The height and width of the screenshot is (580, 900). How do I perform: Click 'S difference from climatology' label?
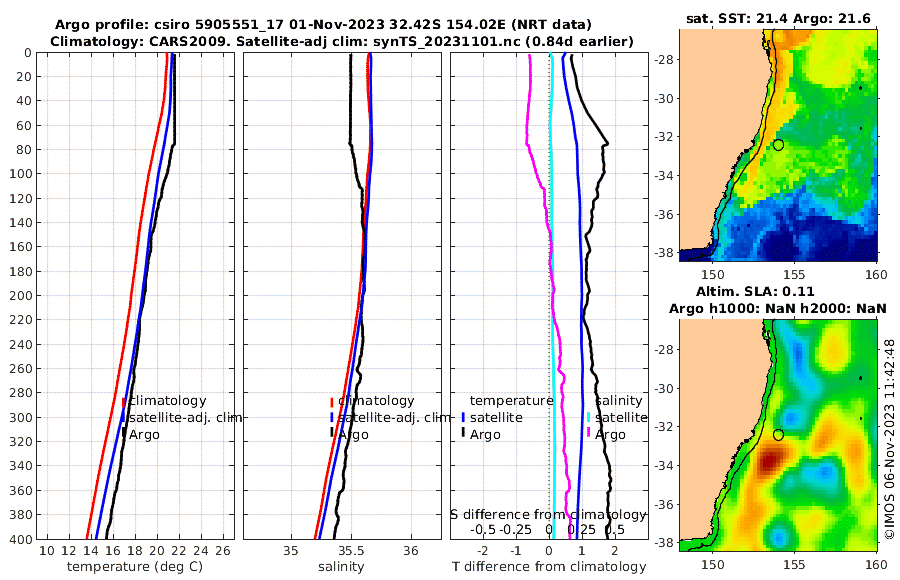(x=548, y=514)
